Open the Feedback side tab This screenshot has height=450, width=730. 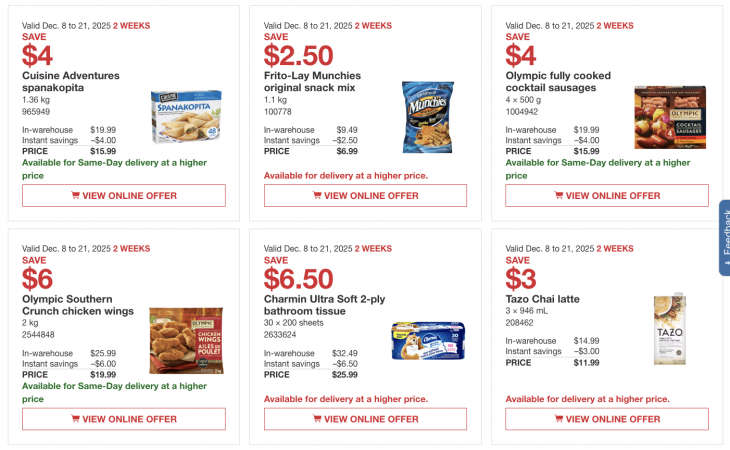[724, 238]
